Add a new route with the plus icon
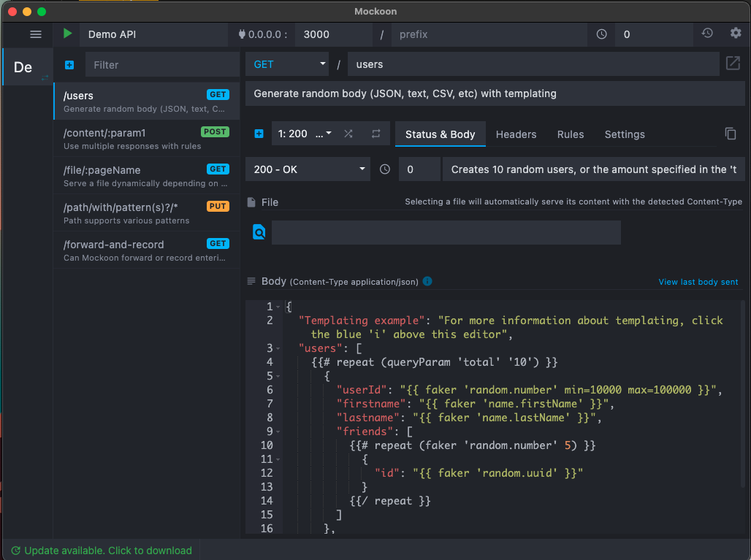This screenshot has height=560, width=751. (69, 65)
